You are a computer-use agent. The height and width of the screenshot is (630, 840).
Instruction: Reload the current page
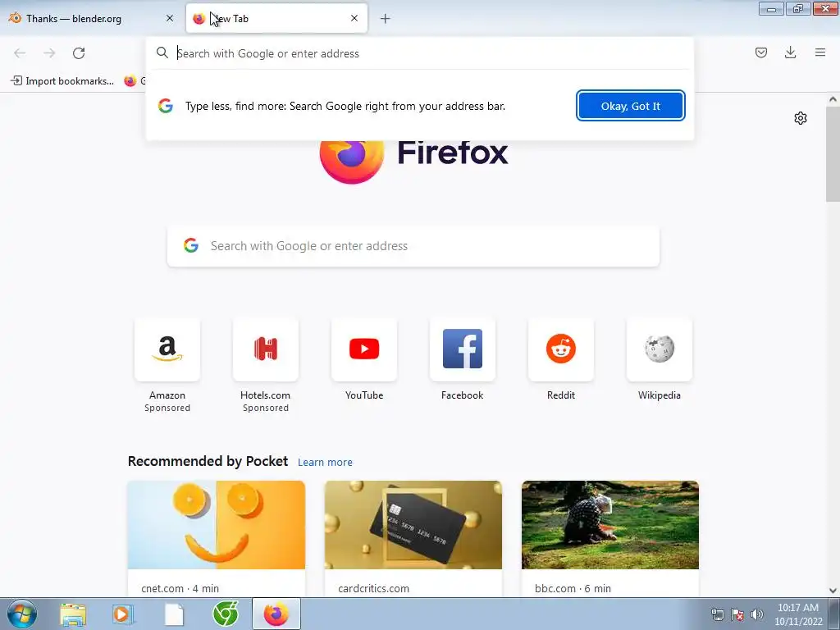(79, 53)
